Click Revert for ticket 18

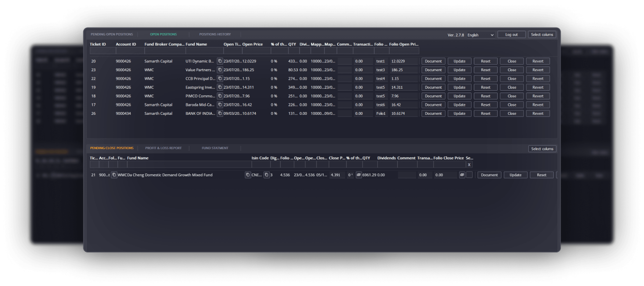click(538, 96)
